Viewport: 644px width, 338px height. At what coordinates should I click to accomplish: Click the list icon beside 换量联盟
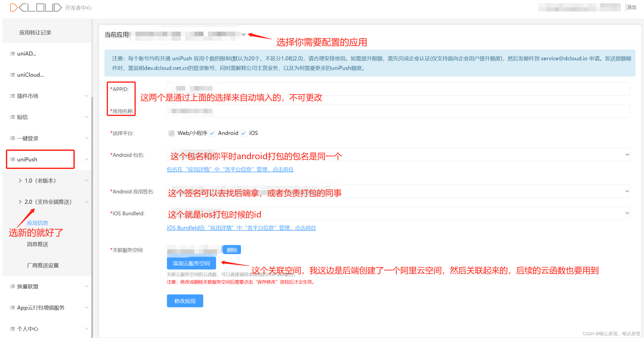point(12,286)
